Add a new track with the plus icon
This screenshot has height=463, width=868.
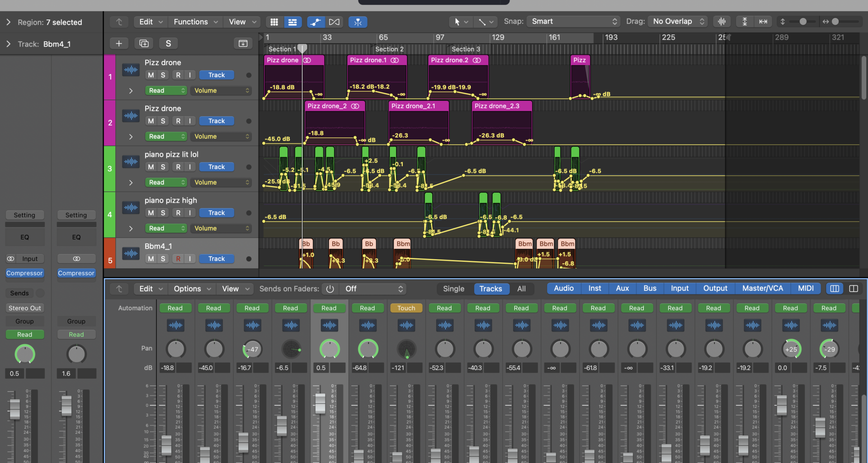coord(119,43)
